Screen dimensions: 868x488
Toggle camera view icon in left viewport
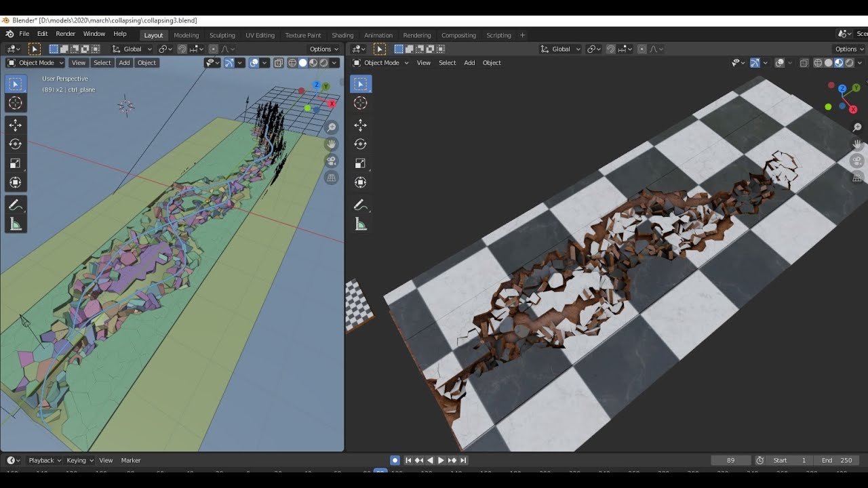[332, 161]
